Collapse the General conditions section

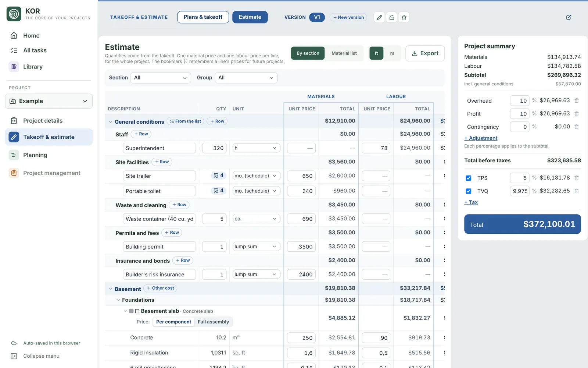(x=111, y=122)
